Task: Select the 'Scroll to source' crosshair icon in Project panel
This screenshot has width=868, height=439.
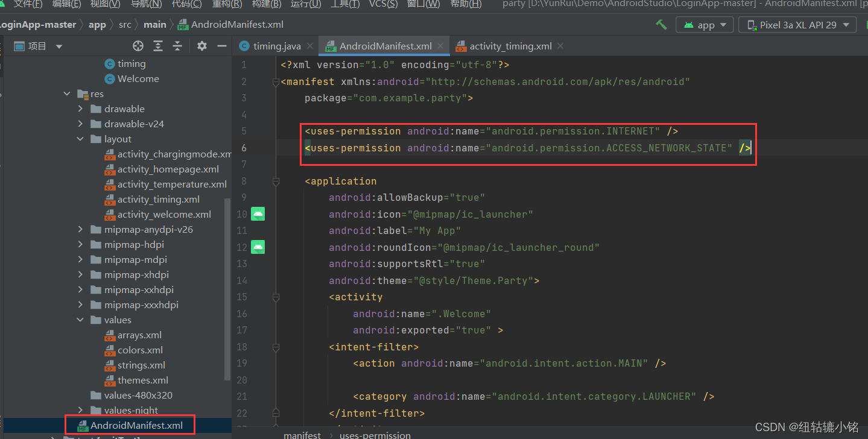Action: (138, 45)
